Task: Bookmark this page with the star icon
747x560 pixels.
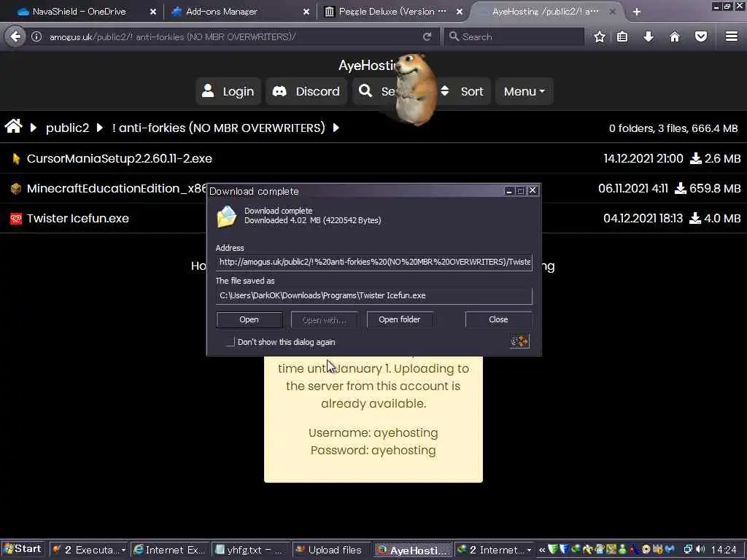Action: 600,36
